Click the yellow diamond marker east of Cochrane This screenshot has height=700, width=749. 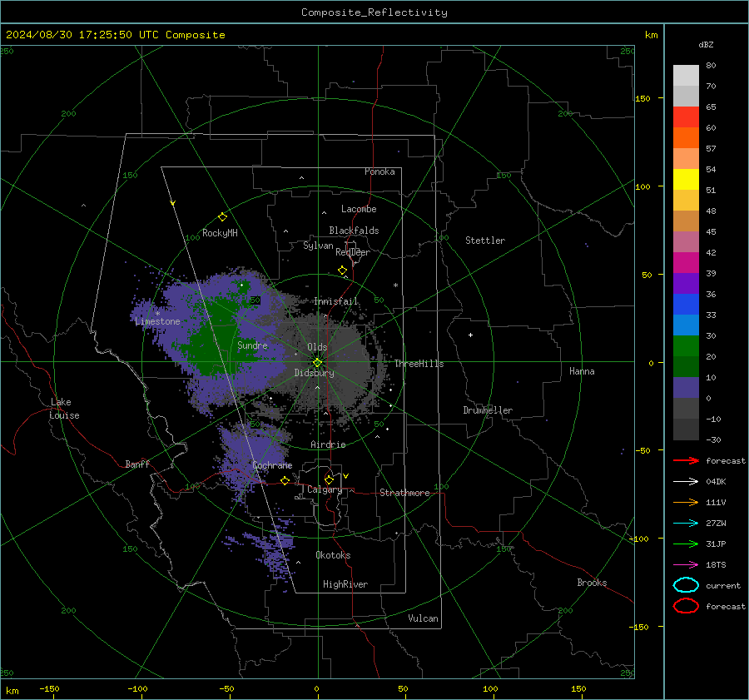point(285,481)
